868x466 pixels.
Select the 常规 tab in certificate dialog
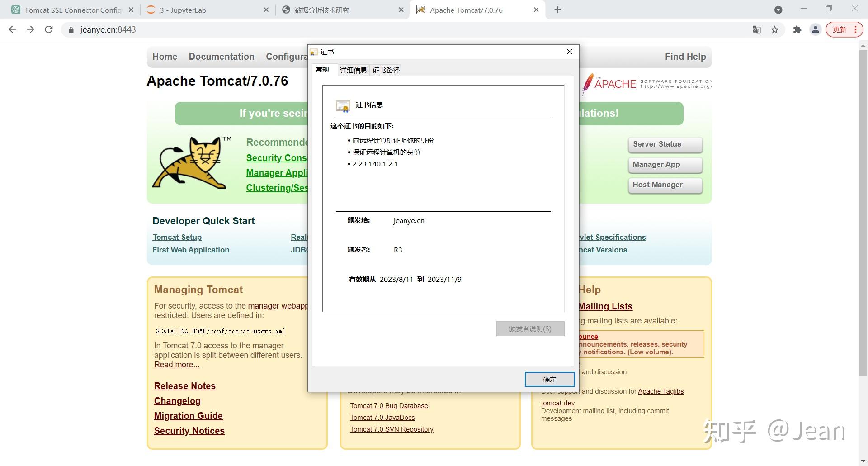322,70
